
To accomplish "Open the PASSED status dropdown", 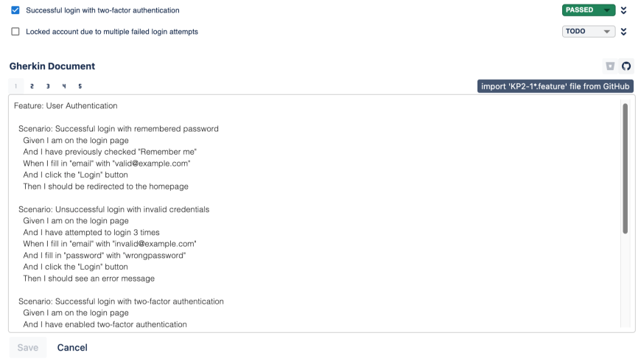I will 588,10.
